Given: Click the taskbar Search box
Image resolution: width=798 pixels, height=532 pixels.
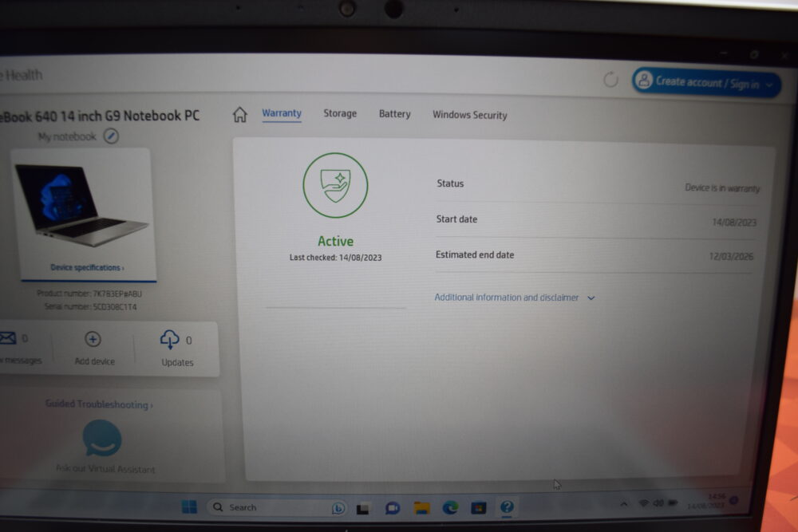Looking at the screenshot, I should [x=278, y=507].
